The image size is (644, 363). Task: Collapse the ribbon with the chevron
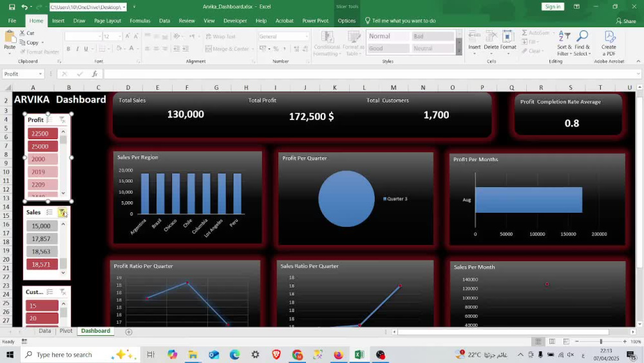[638, 61]
